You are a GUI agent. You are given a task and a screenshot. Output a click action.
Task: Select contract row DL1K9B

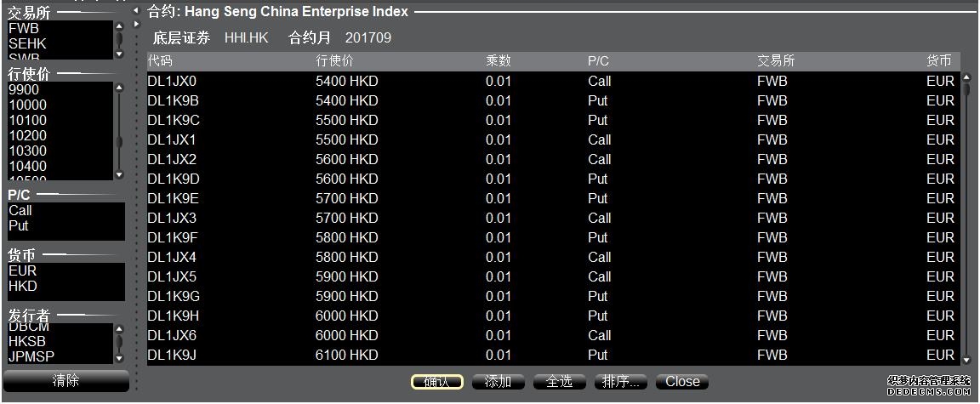pos(553,100)
